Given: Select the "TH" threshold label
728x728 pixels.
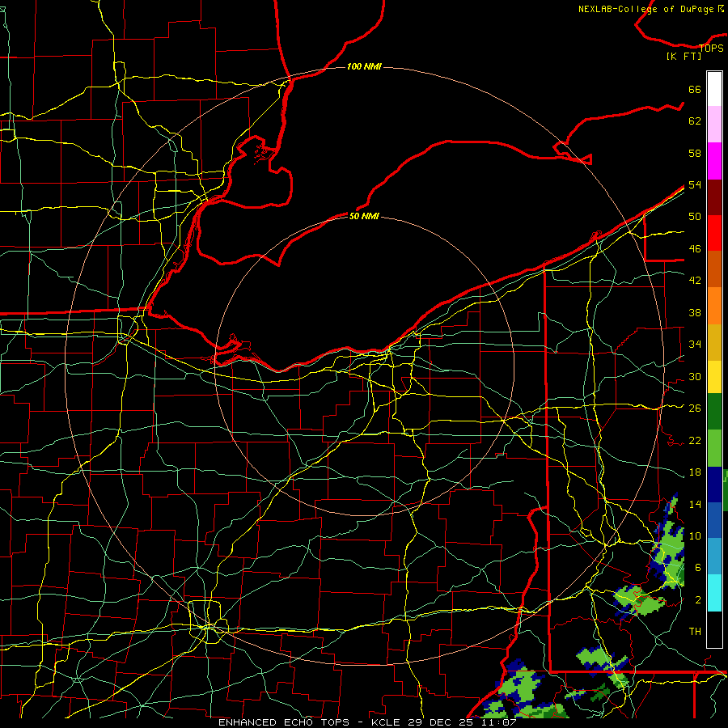Looking at the screenshot, I should 695,632.
